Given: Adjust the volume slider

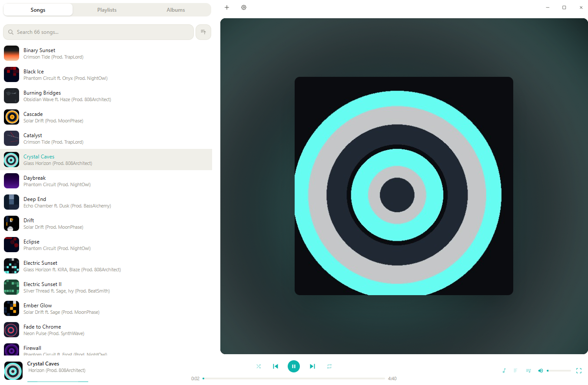Looking at the screenshot, I should pyautogui.click(x=560, y=371).
